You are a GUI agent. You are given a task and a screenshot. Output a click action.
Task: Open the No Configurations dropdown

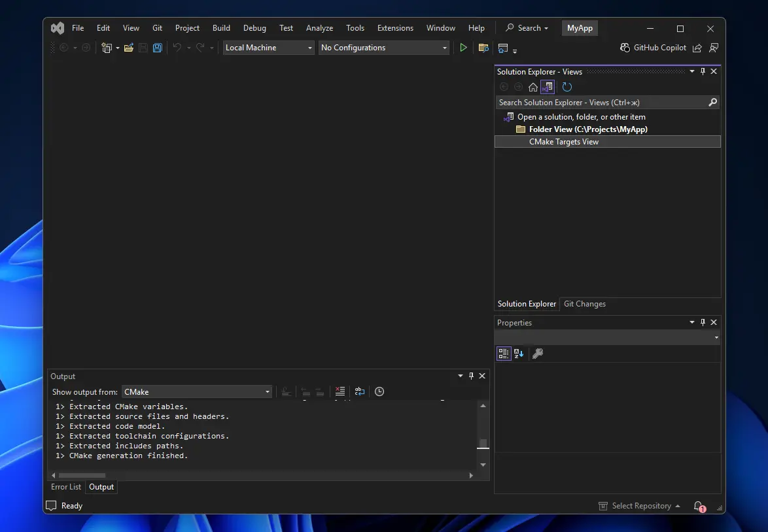[x=444, y=47]
